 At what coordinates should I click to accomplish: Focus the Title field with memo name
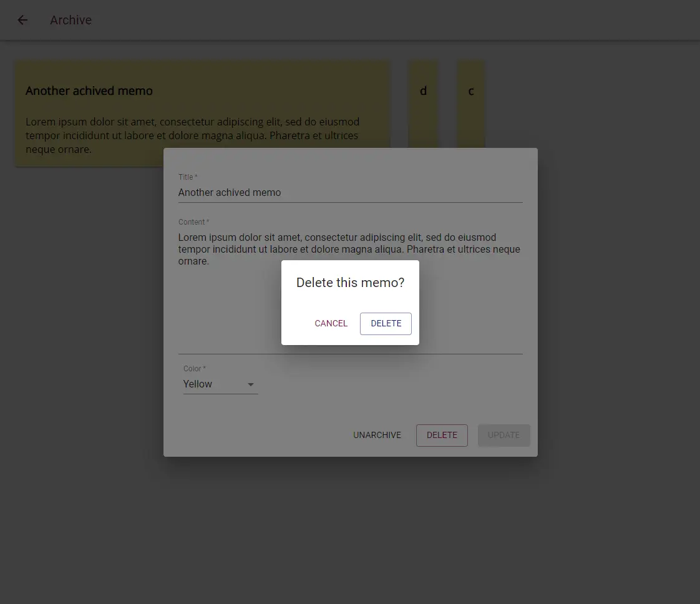pyautogui.click(x=349, y=192)
